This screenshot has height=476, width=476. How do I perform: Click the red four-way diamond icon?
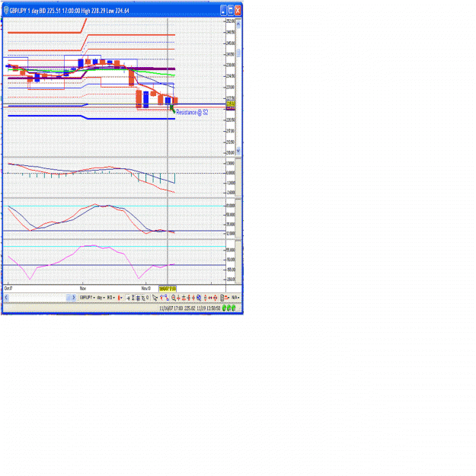click(x=216, y=298)
